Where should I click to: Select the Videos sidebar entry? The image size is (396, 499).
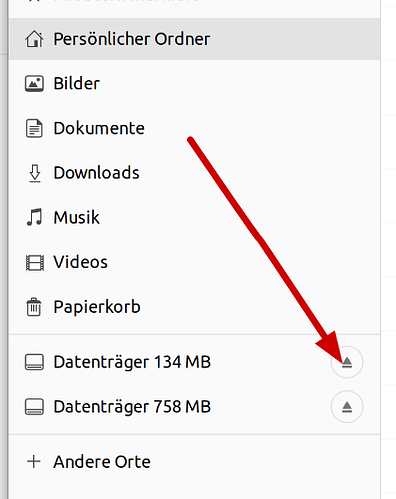[195, 262]
